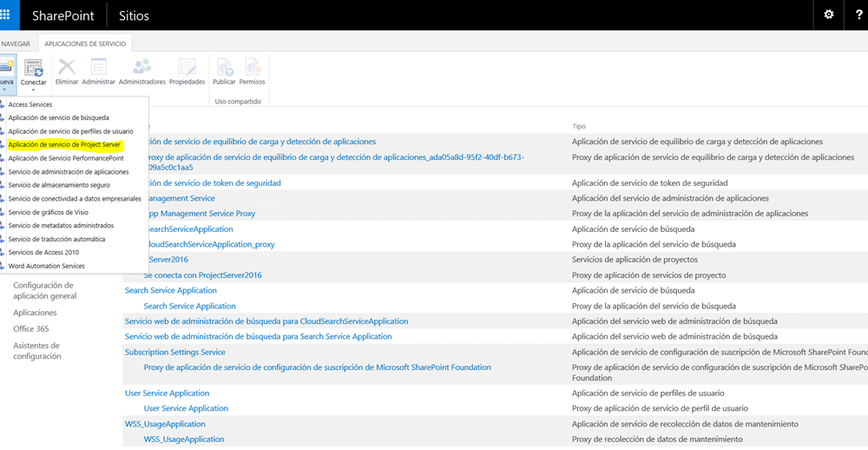Viewport: 868px width, 450px height.
Task: Open Office 365 in the left navigation
Action: [31, 328]
